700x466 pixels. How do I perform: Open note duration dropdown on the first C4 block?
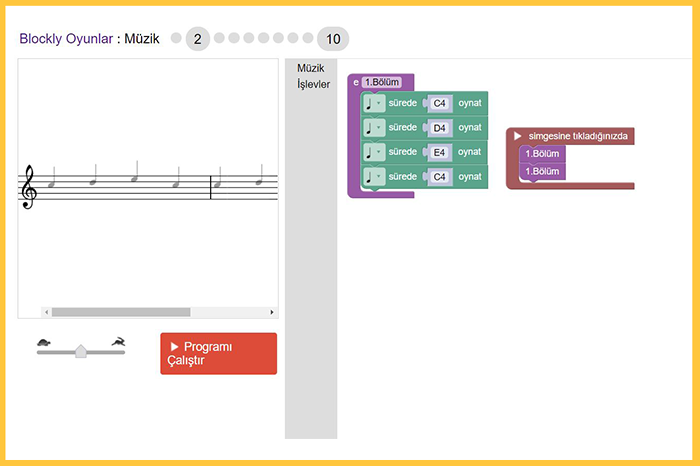pyautogui.click(x=374, y=103)
